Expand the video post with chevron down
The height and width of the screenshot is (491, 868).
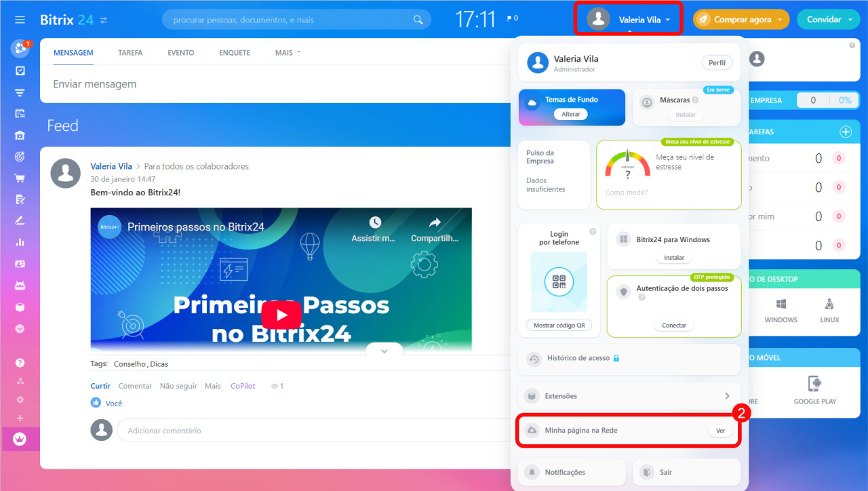click(384, 351)
